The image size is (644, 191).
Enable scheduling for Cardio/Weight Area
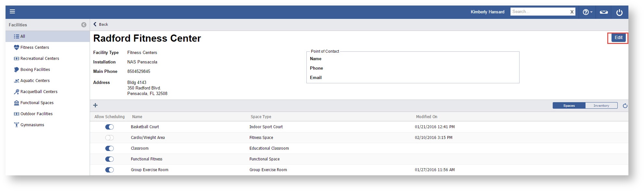(109, 138)
